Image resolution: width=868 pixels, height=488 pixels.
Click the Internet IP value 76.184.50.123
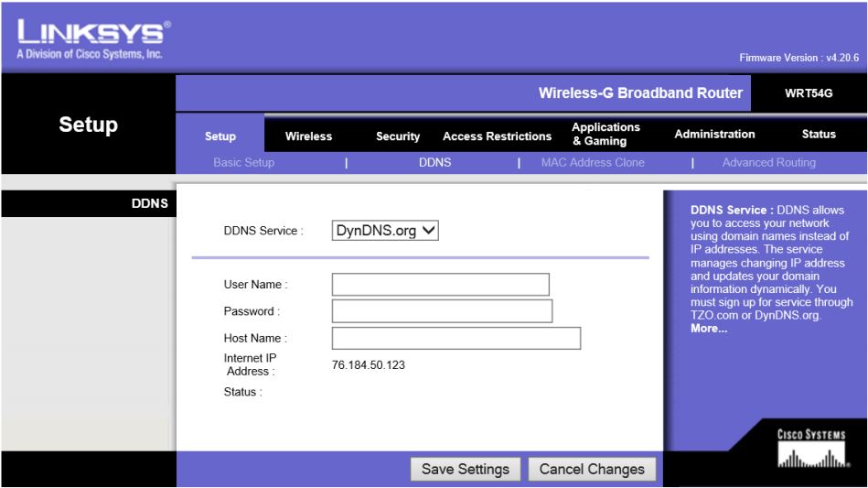tap(368, 365)
